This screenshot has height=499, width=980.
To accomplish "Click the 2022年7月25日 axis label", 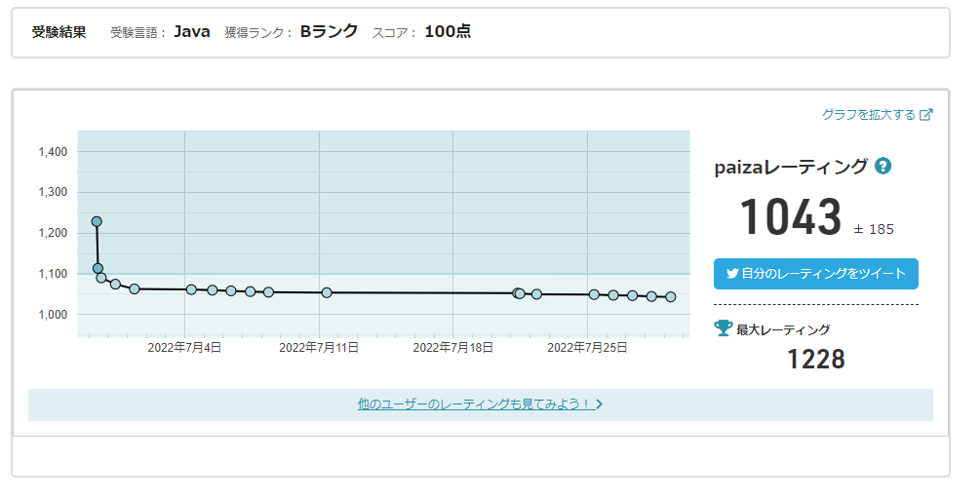I will (587, 347).
